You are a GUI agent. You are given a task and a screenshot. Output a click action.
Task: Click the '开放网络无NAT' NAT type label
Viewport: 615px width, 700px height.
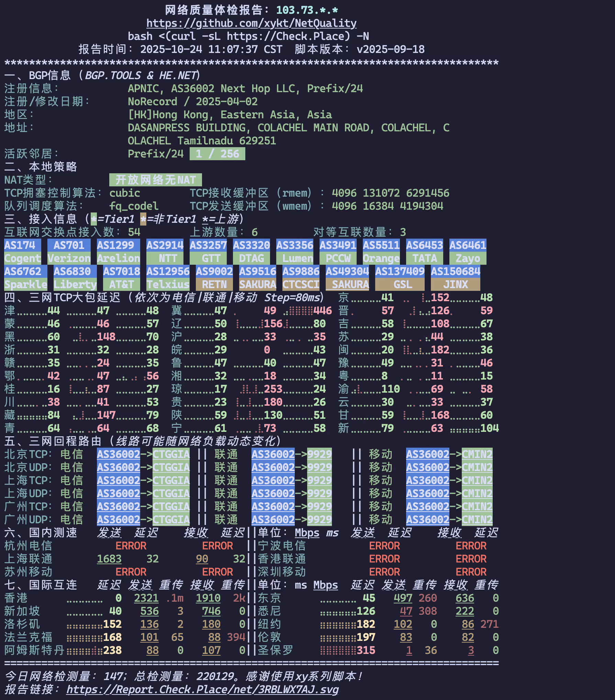point(155,180)
